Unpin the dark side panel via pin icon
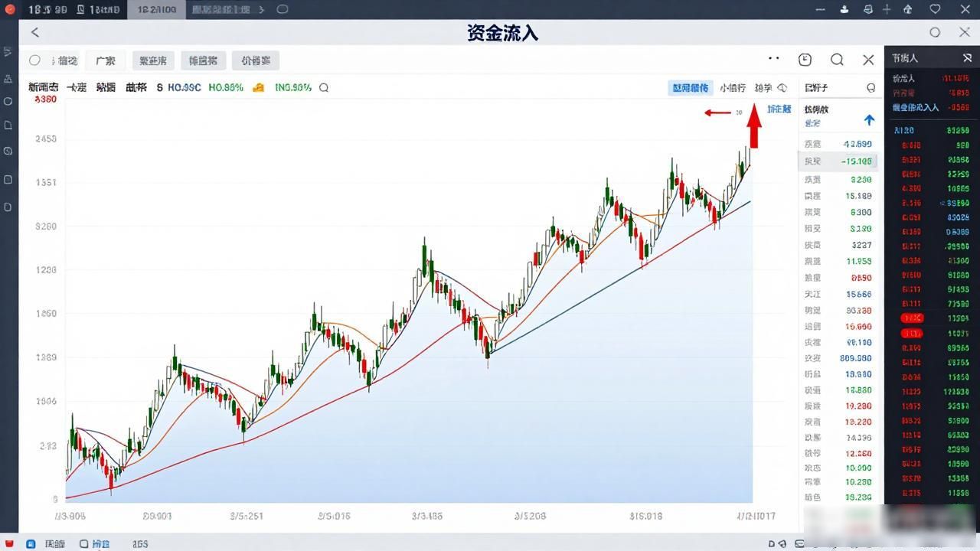980x551 pixels. (967, 57)
